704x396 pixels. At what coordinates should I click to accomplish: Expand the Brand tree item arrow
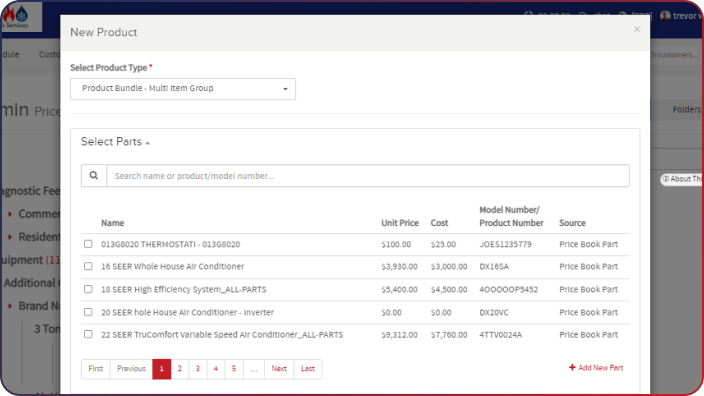click(x=10, y=306)
